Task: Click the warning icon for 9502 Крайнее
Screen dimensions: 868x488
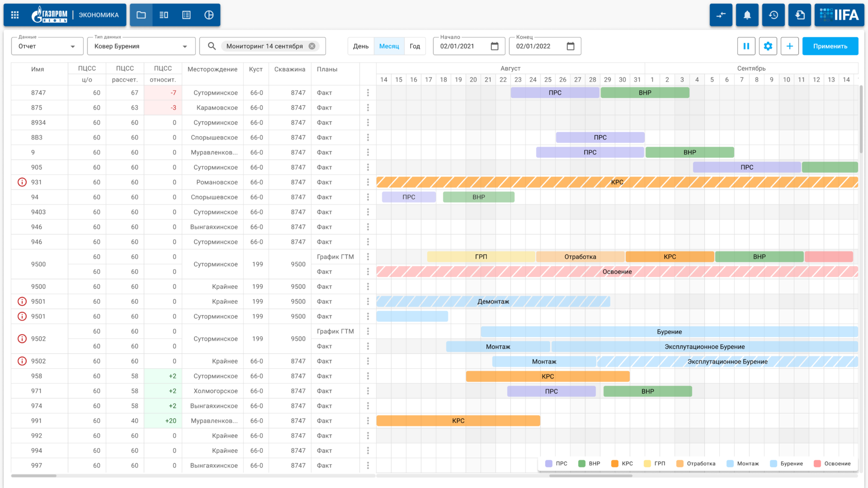Action: [22, 361]
